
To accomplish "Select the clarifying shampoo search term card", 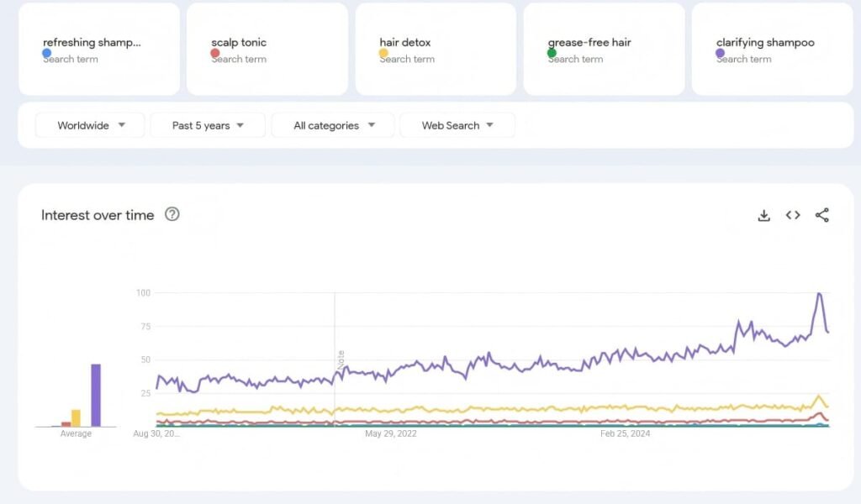I will pyautogui.click(x=772, y=49).
